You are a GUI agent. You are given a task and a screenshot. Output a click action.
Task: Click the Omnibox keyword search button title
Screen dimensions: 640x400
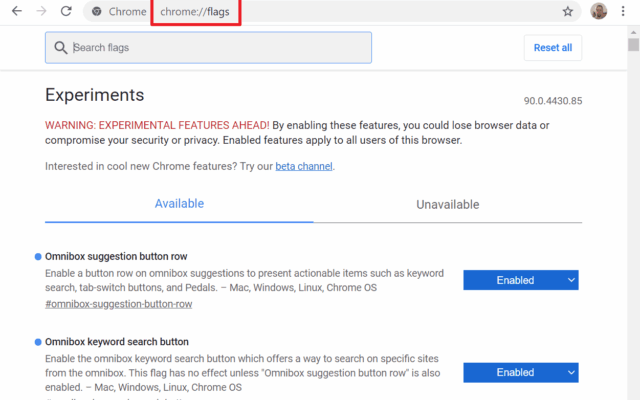[x=117, y=342]
